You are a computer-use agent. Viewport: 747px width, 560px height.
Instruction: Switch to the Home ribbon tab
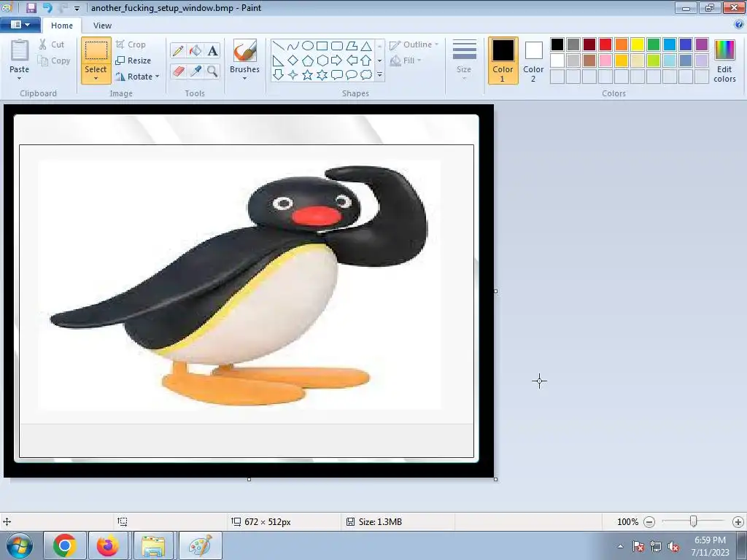[62, 26]
